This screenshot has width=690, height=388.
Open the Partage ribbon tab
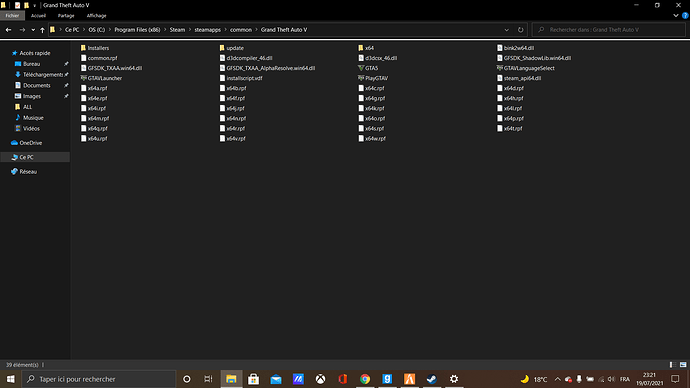(x=66, y=15)
